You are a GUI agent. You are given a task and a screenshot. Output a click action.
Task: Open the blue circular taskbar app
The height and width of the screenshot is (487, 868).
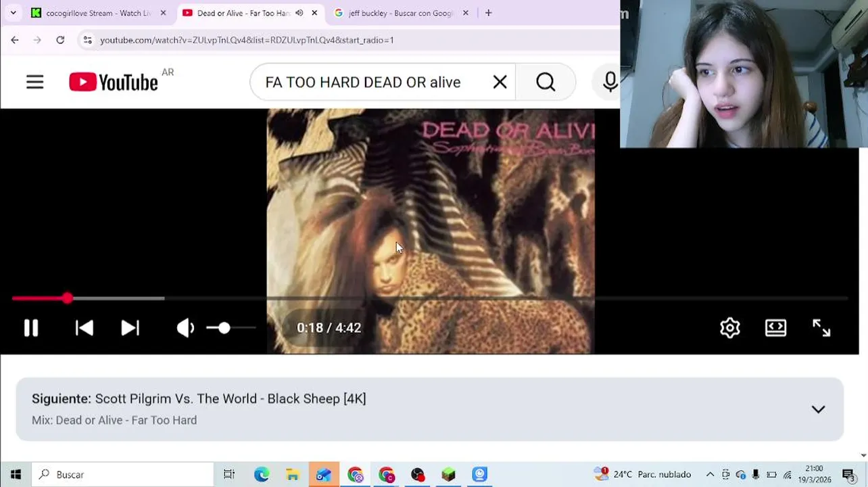480,475
